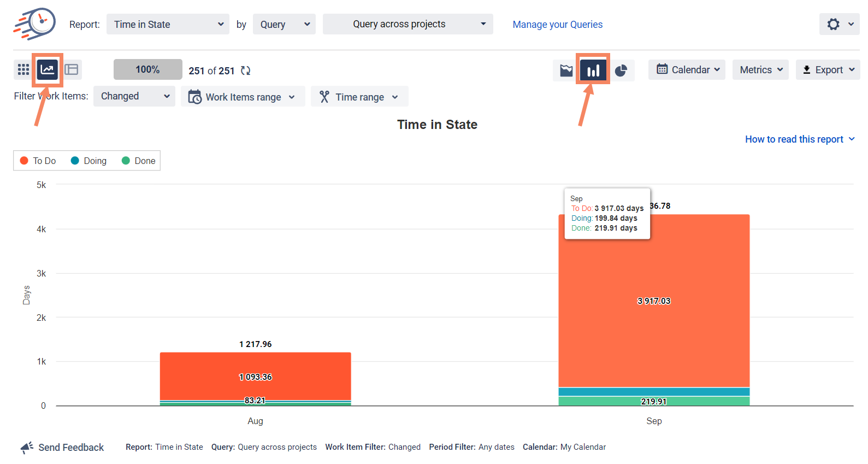This screenshot has height=464, width=868.
Task: Switch to the table list view icon
Action: (72, 69)
